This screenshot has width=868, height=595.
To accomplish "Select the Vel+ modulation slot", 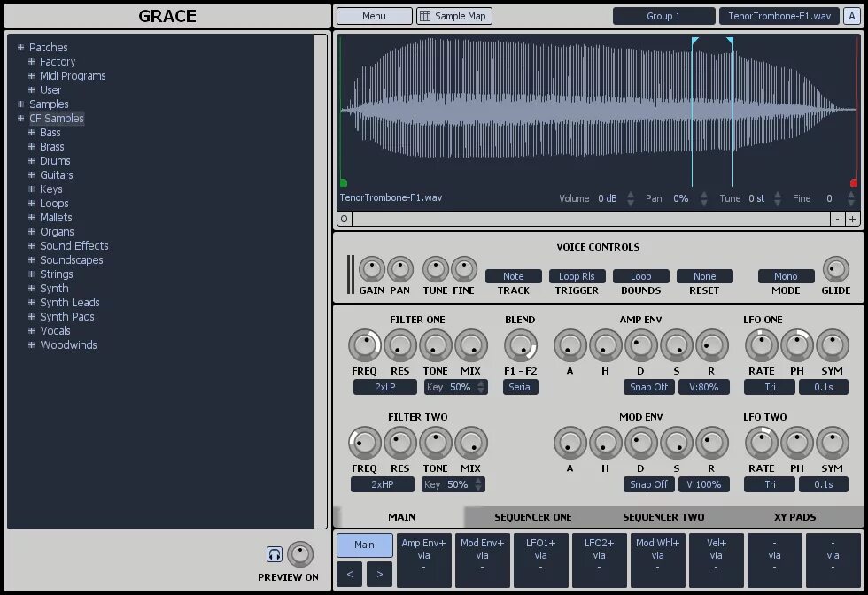I will point(717,560).
